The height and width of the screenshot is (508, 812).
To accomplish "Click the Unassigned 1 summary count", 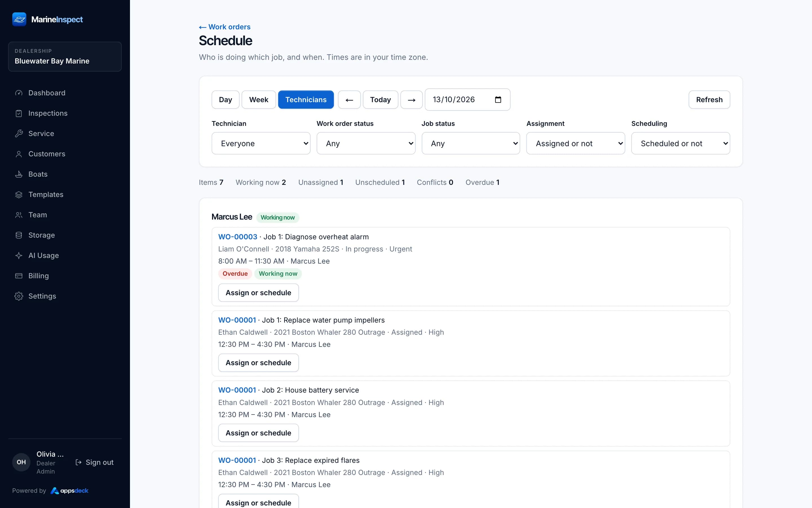I will click(x=321, y=182).
